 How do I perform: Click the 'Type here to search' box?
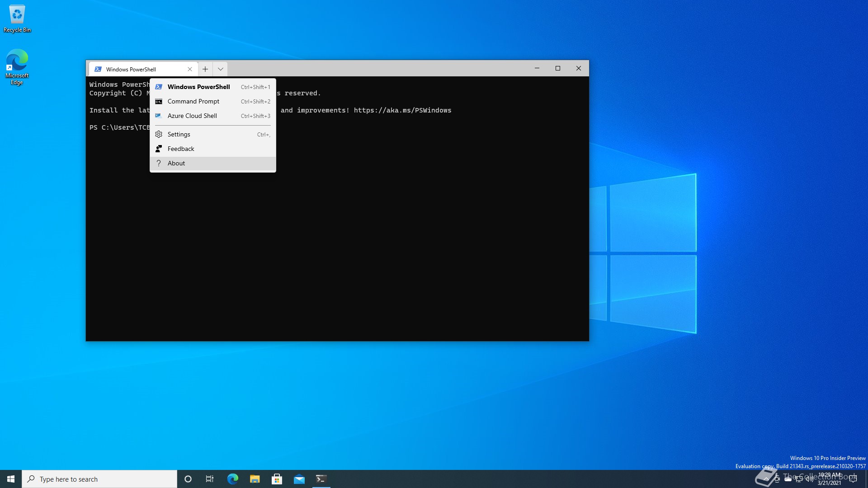tap(99, 479)
